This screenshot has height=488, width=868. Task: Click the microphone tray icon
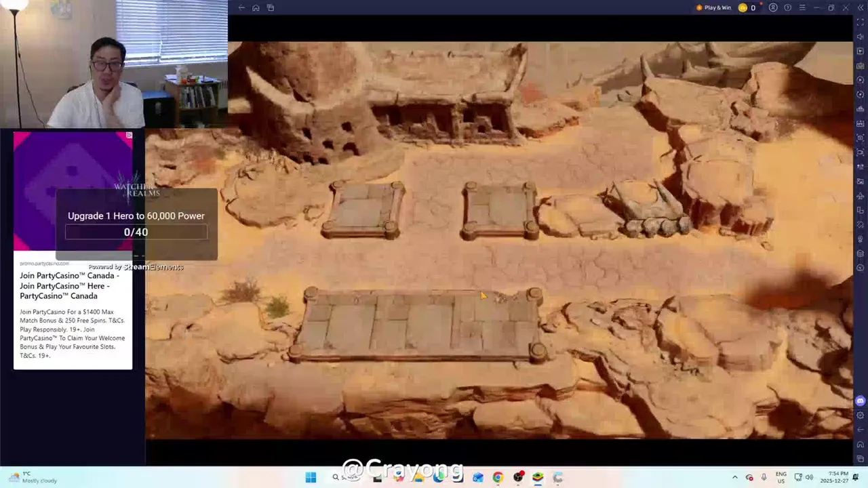(x=764, y=477)
